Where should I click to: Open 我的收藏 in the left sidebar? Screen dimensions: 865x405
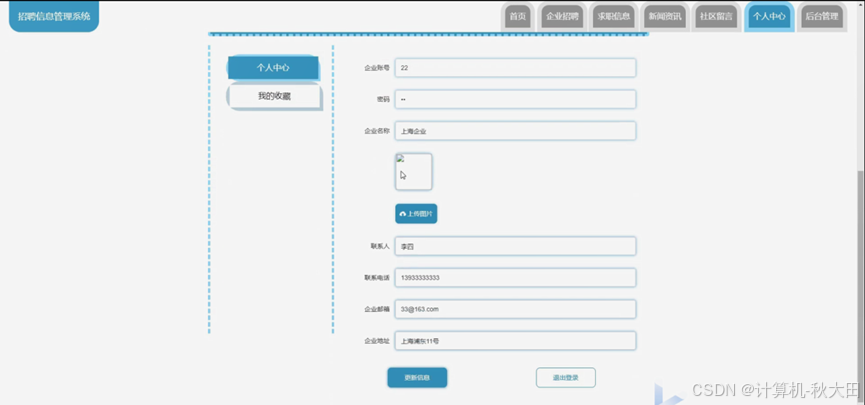[x=274, y=96]
